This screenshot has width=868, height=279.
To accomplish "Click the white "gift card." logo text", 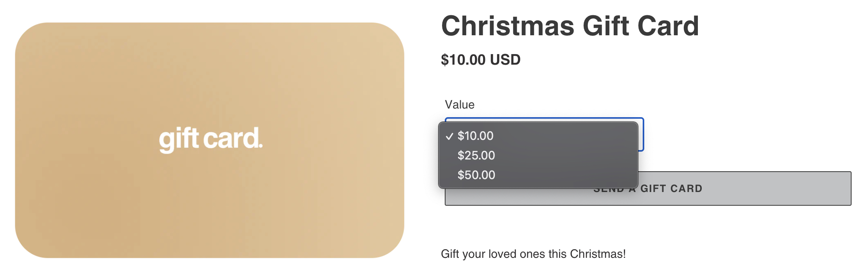I will (210, 139).
